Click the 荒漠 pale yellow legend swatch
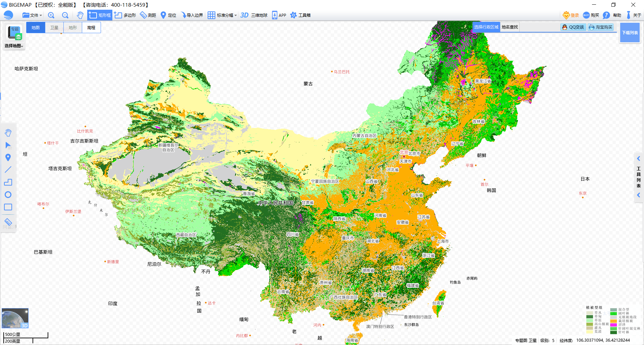Screen dimensions: 644x345 (x=590, y=332)
